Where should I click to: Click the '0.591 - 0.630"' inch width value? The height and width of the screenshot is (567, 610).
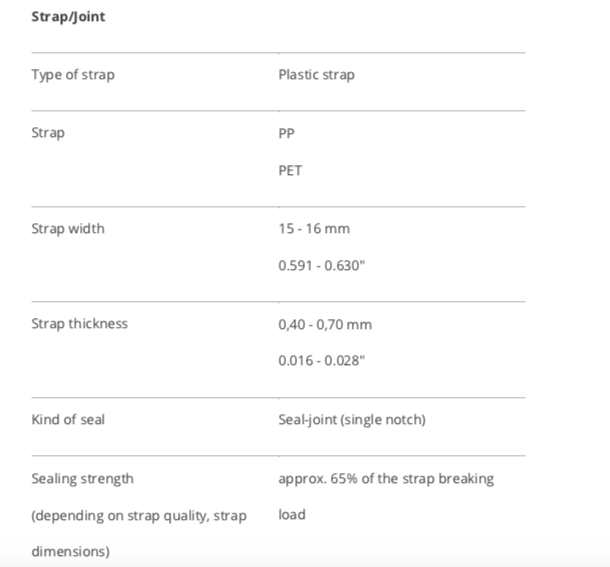321,266
